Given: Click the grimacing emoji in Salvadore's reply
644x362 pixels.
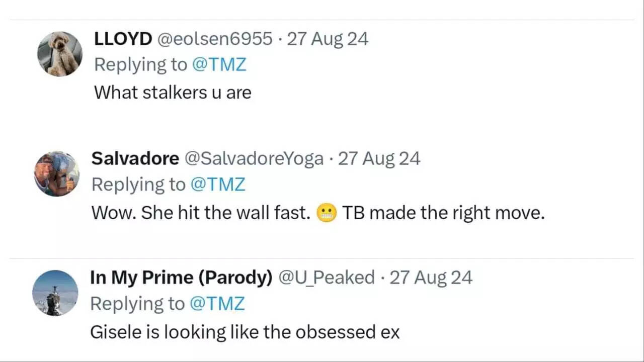Looking at the screenshot, I should (326, 214).
